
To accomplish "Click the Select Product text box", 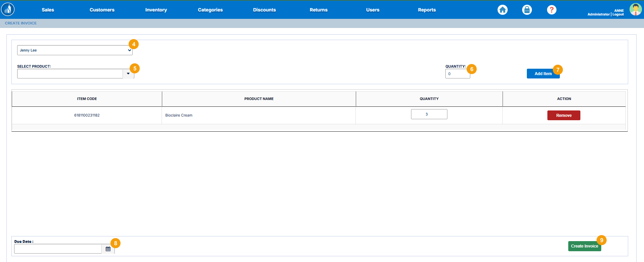I will 70,74.
